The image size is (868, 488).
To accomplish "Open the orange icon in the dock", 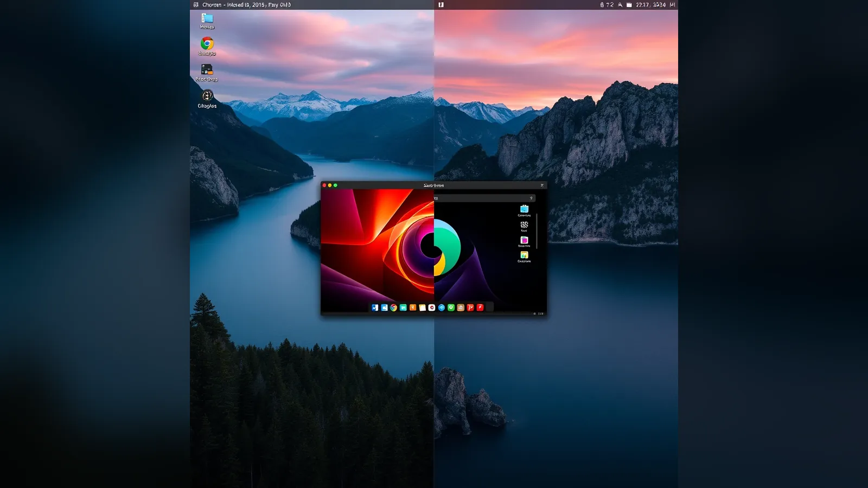I will point(413,307).
